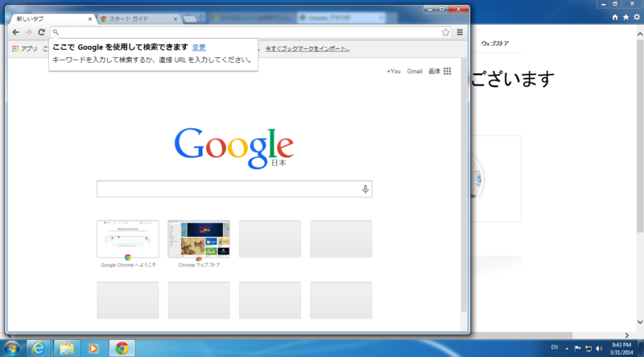
Task: Reload the page with the refresh icon
Action: click(x=42, y=32)
